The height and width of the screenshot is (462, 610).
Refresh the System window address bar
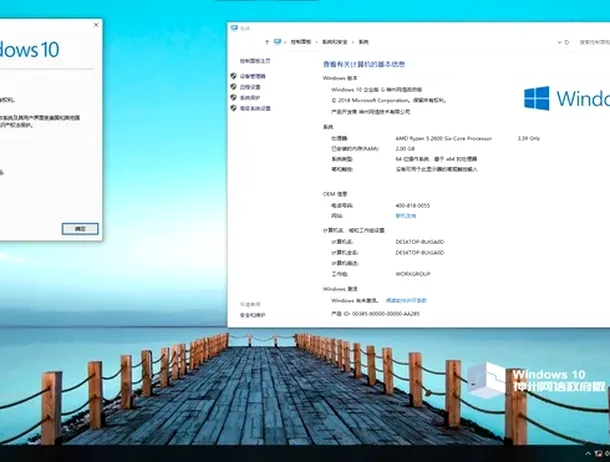567,42
